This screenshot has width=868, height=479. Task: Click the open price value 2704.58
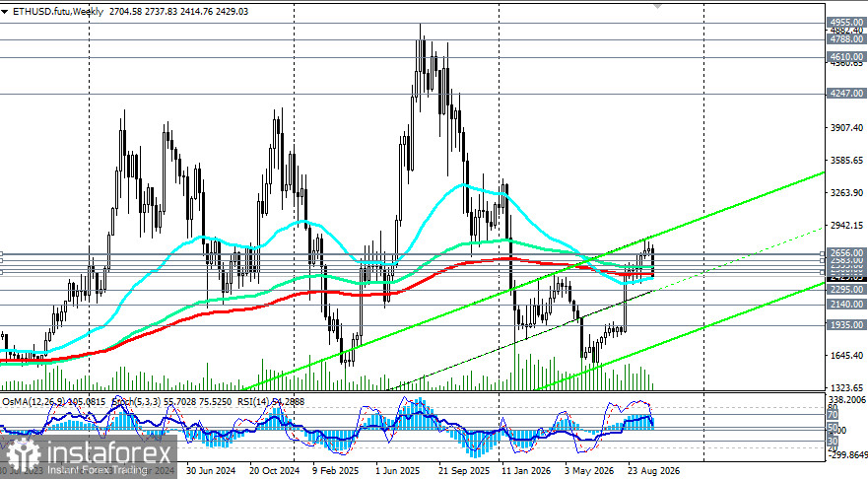pyautogui.click(x=125, y=12)
